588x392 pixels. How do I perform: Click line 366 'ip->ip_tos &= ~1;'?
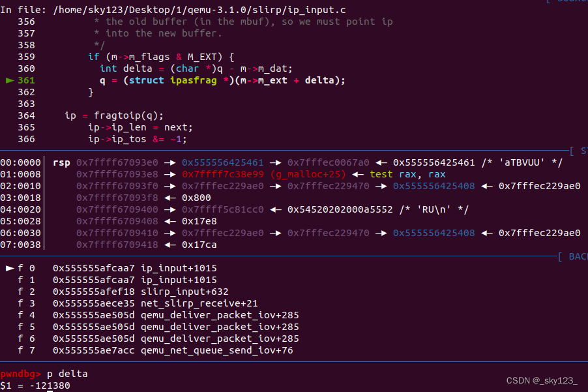click(x=138, y=139)
